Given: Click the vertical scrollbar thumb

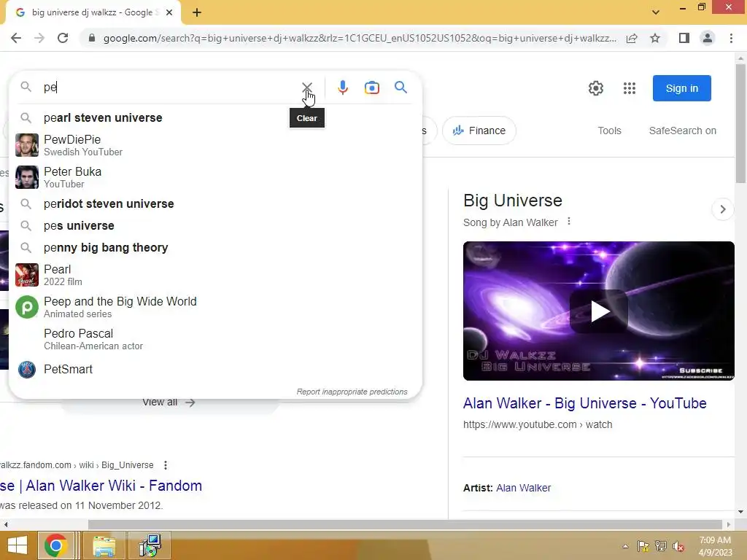Looking at the screenshot, I should 740,123.
